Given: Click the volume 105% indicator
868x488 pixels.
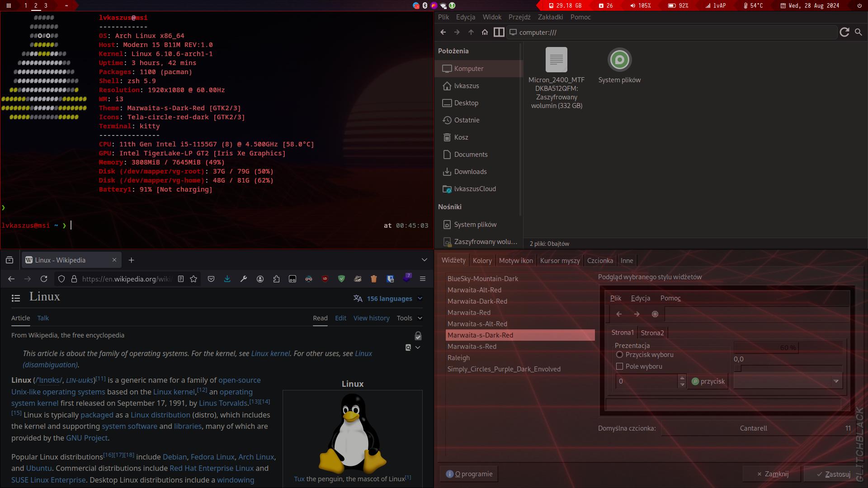Looking at the screenshot, I should click(x=641, y=5).
